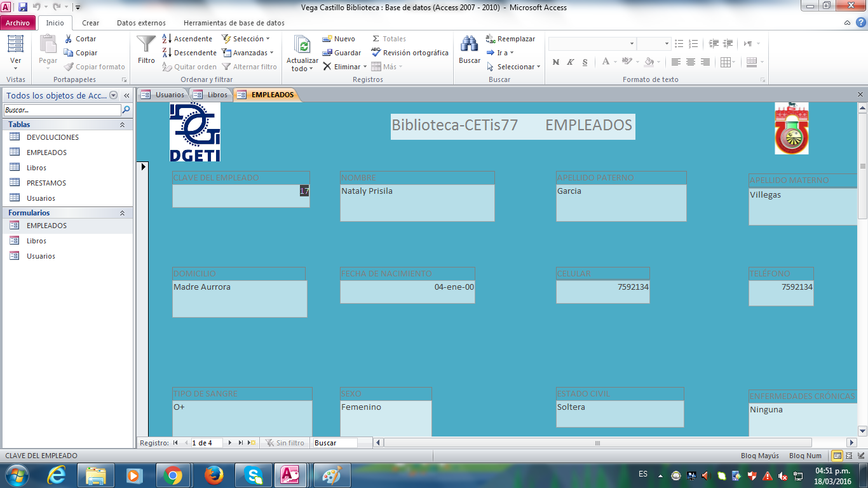Open the Archivo tab
Image resolution: width=868 pixels, height=488 pixels.
coord(18,23)
